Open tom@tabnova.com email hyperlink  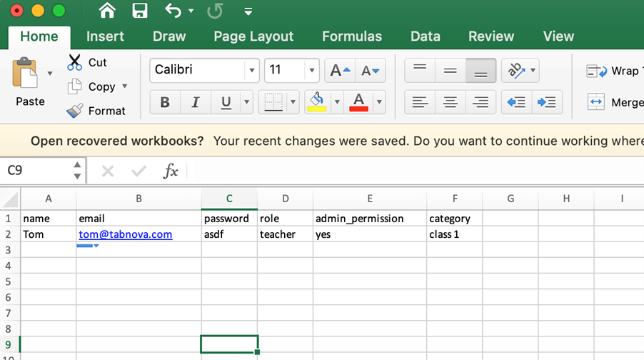[125, 234]
